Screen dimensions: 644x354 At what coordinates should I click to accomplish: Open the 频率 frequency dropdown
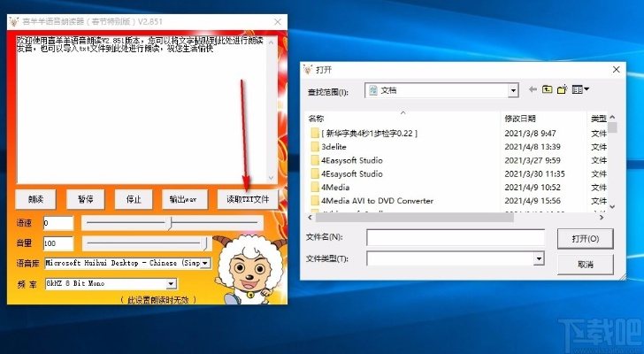pyautogui.click(x=172, y=284)
